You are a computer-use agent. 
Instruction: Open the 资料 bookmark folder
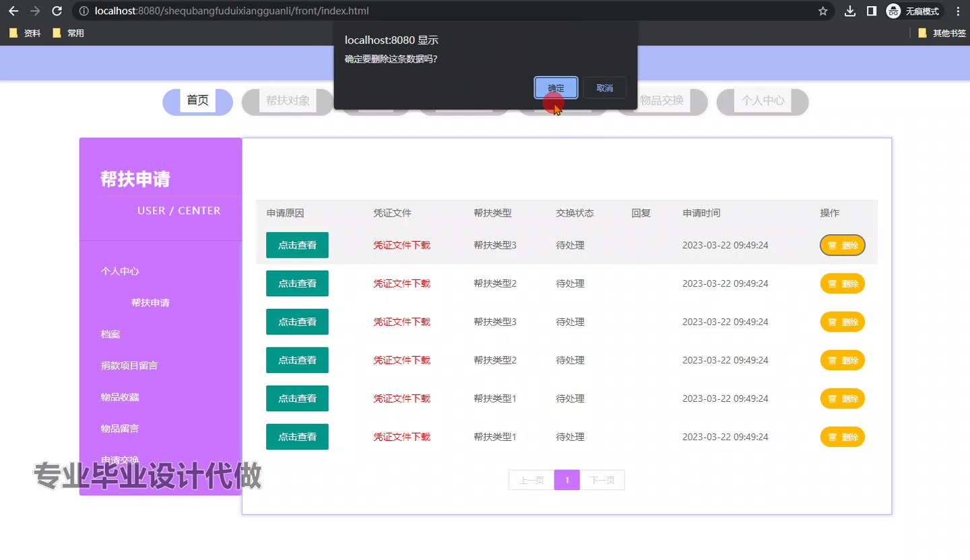[x=26, y=33]
